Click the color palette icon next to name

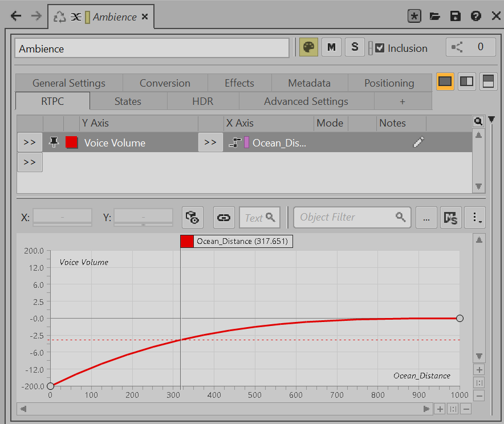coord(308,47)
